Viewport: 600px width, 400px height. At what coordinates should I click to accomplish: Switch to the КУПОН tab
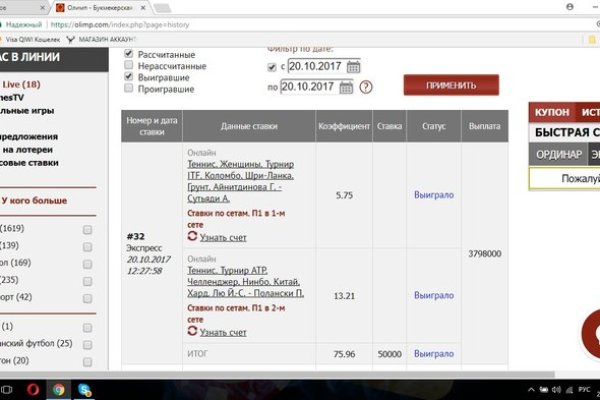pos(552,112)
